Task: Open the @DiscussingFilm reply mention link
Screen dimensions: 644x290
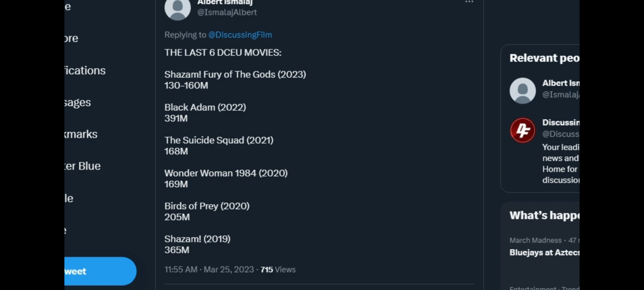Action: tap(240, 35)
